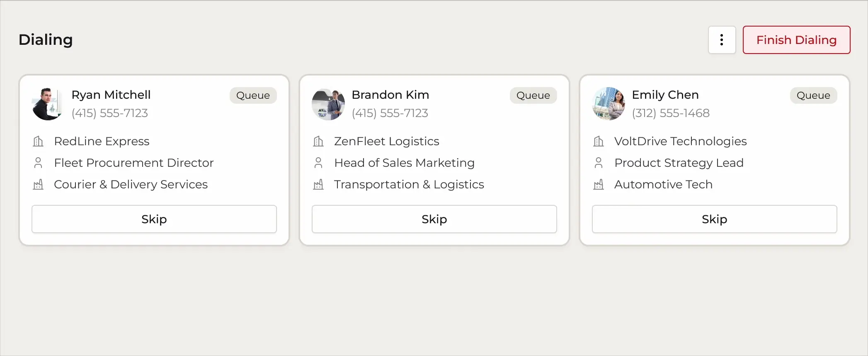The width and height of the screenshot is (868, 356).
Task: Open the three-dot more options menu
Action: coord(722,40)
